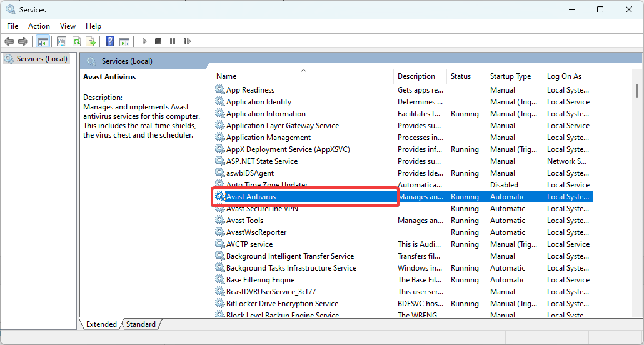Click 'The Base Fil...' description cell
Image resolution: width=644 pixels, height=345 pixels.
click(420, 280)
